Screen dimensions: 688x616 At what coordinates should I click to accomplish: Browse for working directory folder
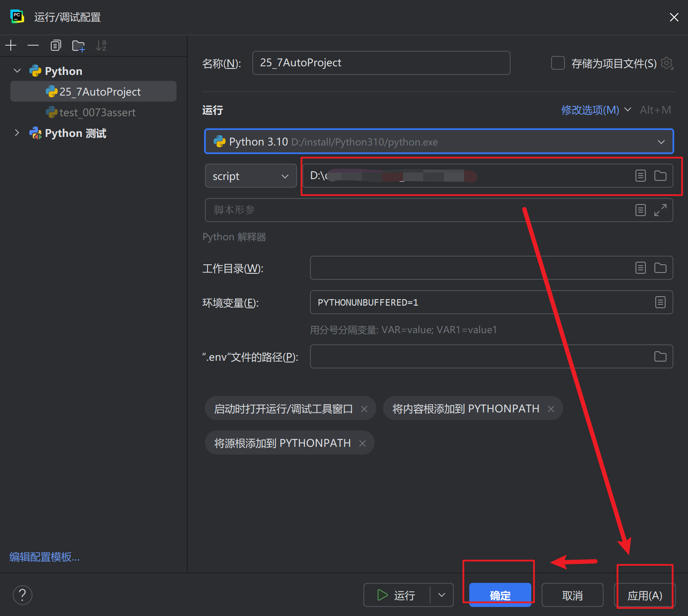[660, 268]
